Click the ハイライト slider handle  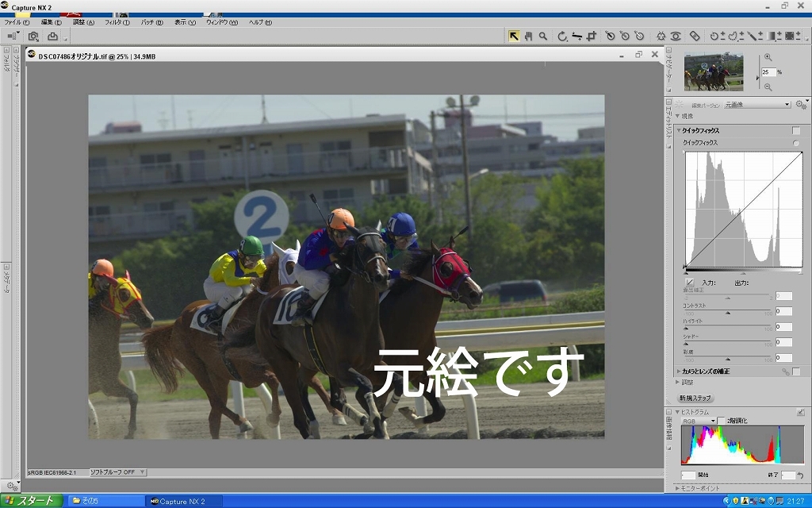click(x=686, y=329)
